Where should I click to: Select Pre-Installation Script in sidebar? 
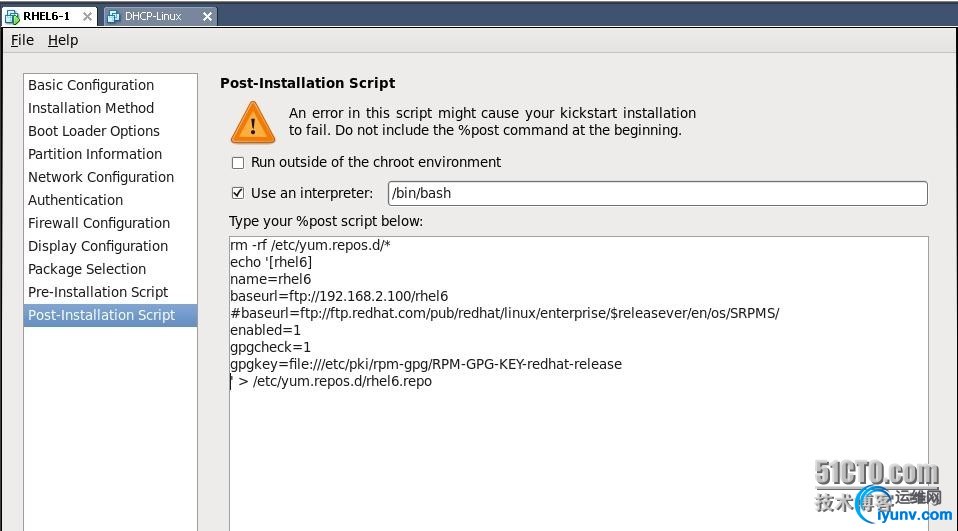98,292
